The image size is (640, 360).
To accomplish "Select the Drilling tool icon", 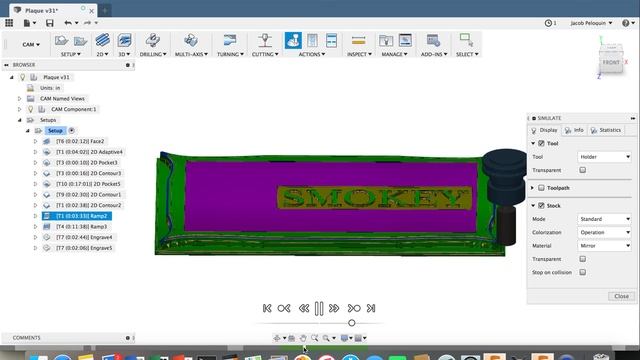I will pyautogui.click(x=153, y=40).
